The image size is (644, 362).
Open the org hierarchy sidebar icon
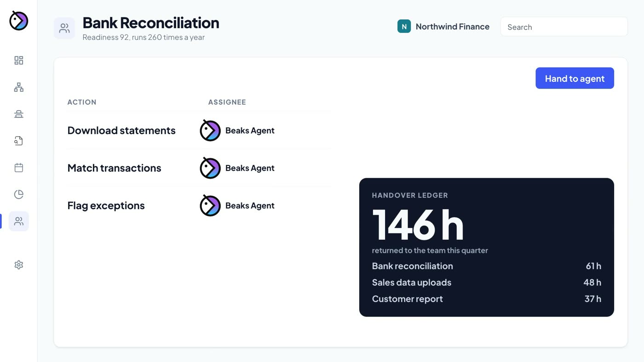coord(19,87)
